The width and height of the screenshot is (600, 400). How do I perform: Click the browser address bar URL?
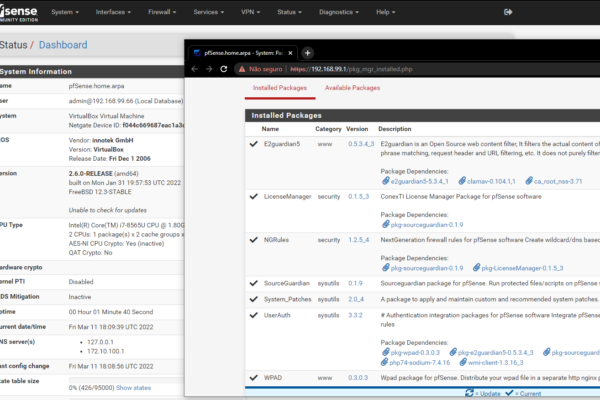tap(351, 69)
